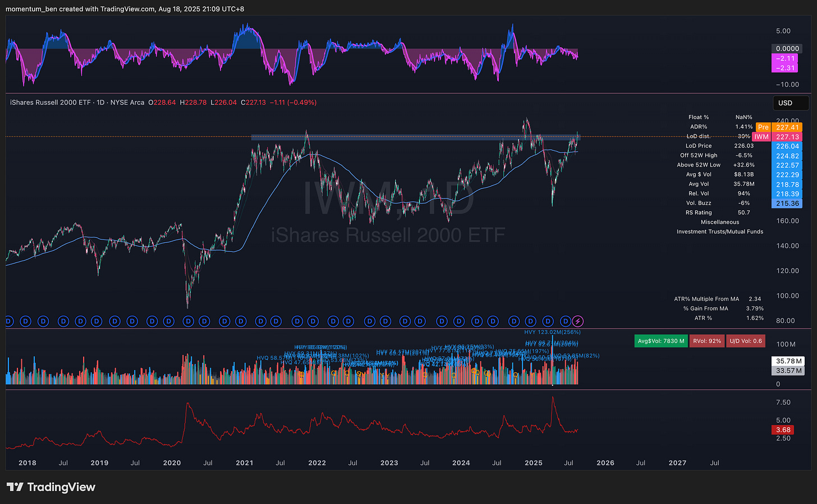This screenshot has height=504, width=817.
Task: Click the Vol. Buzz −6% row
Action: [719, 203]
